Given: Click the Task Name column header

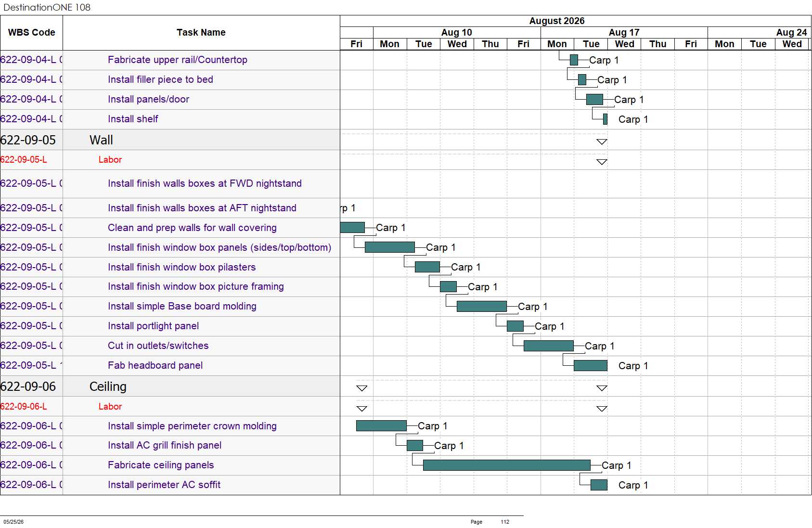Looking at the screenshot, I should tap(201, 32).
